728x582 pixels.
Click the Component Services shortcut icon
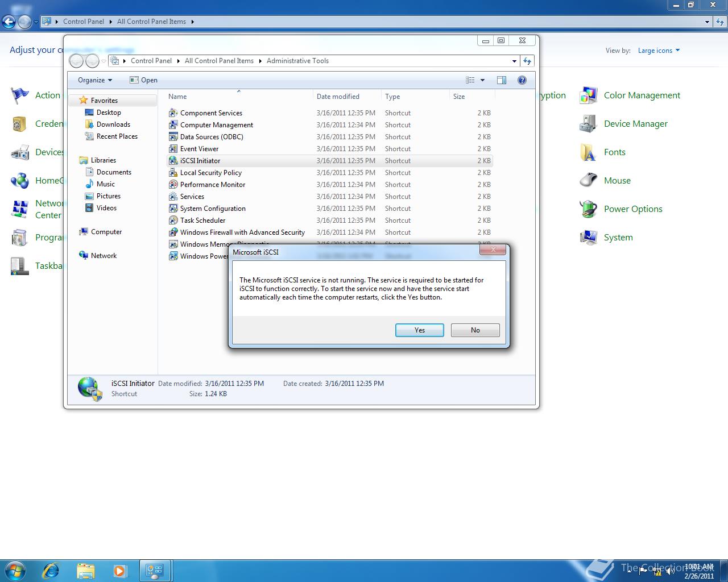[x=173, y=113]
